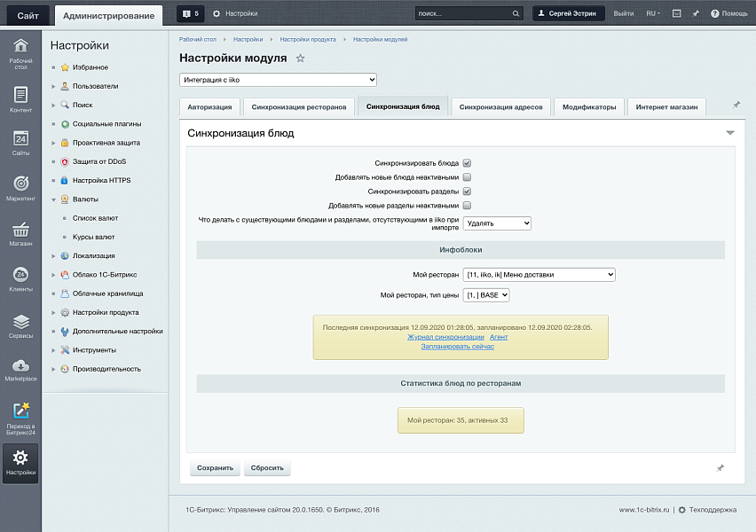
Task: Click the Маркетинг target icon
Action: click(x=20, y=184)
